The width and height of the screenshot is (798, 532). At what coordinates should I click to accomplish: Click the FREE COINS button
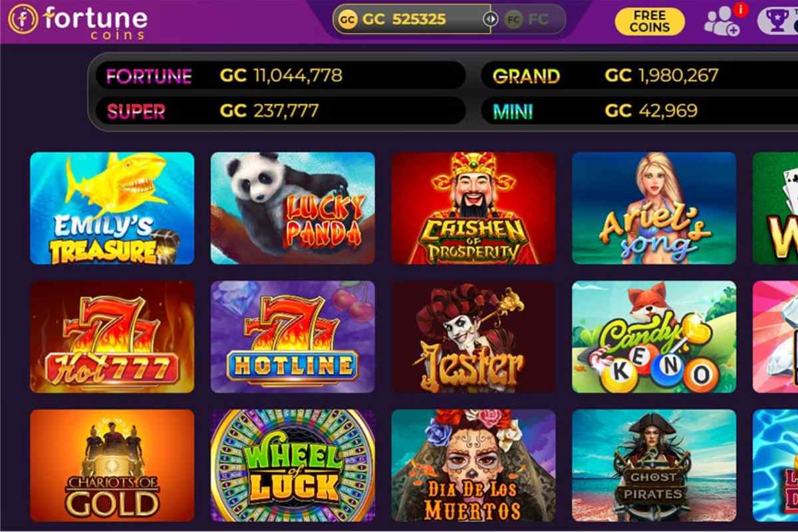tap(650, 22)
